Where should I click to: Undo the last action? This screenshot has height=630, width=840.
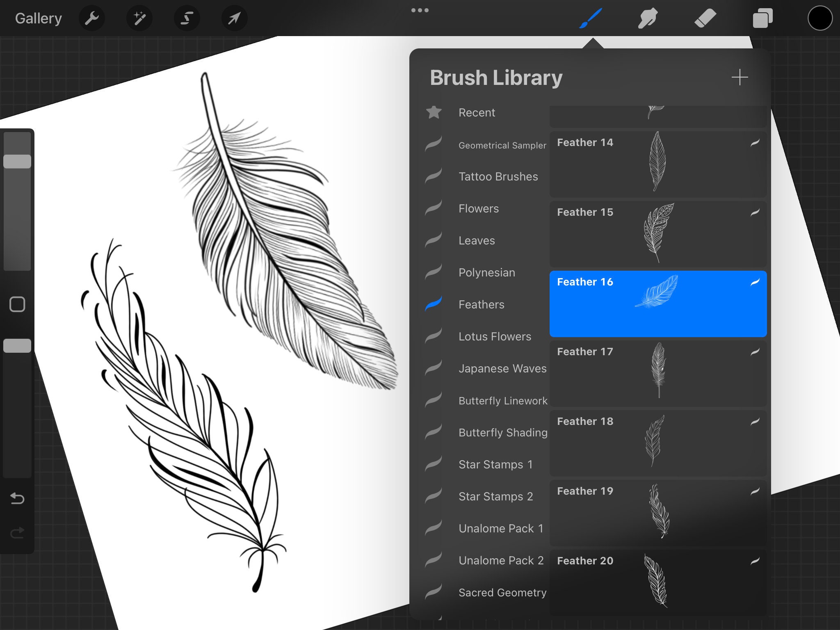click(17, 498)
